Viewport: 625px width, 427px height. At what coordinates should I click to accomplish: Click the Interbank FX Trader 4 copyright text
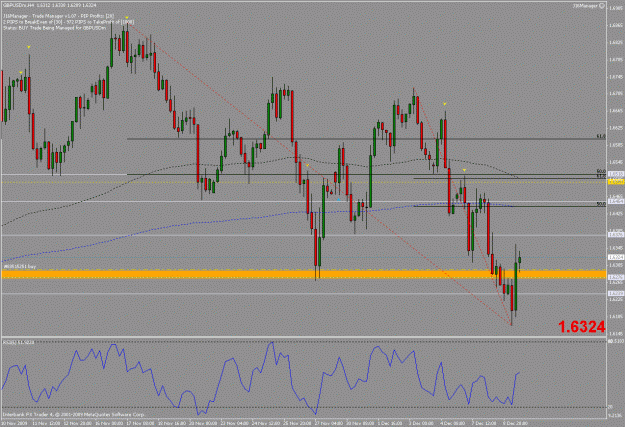(x=73, y=415)
